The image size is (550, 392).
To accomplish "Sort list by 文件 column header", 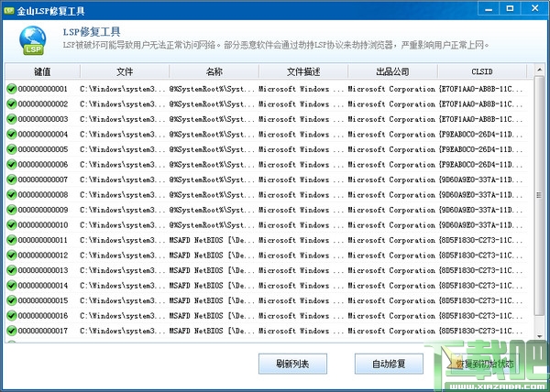I will click(x=125, y=71).
